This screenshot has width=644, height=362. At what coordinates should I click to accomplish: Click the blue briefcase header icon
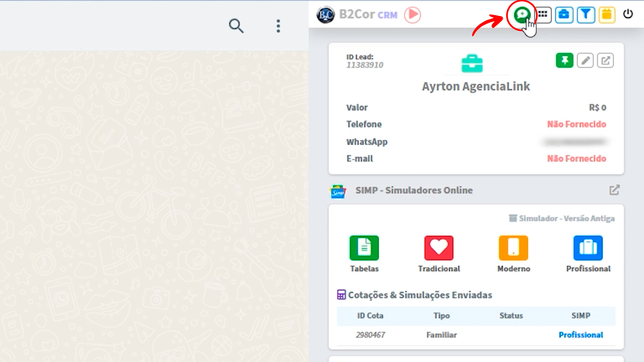point(564,15)
